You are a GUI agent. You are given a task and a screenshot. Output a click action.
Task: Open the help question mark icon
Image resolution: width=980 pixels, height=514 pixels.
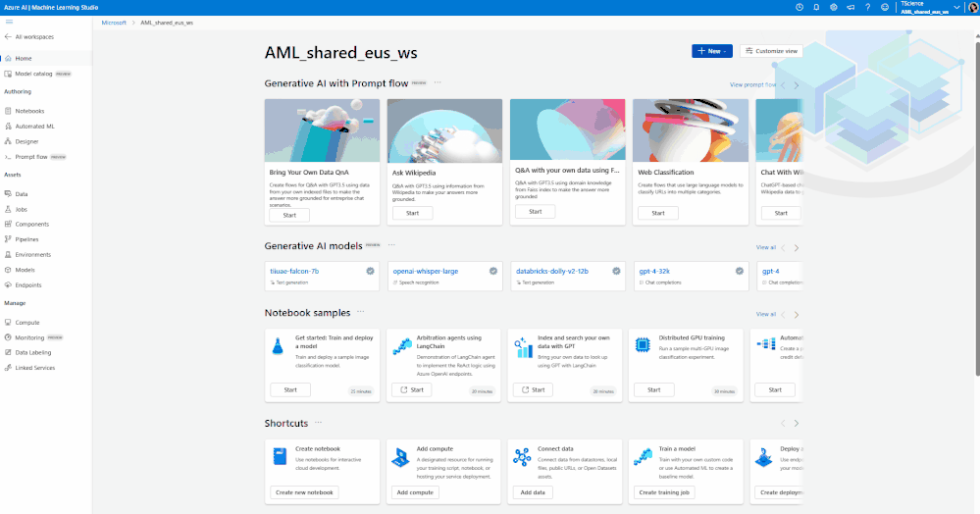[x=867, y=8]
